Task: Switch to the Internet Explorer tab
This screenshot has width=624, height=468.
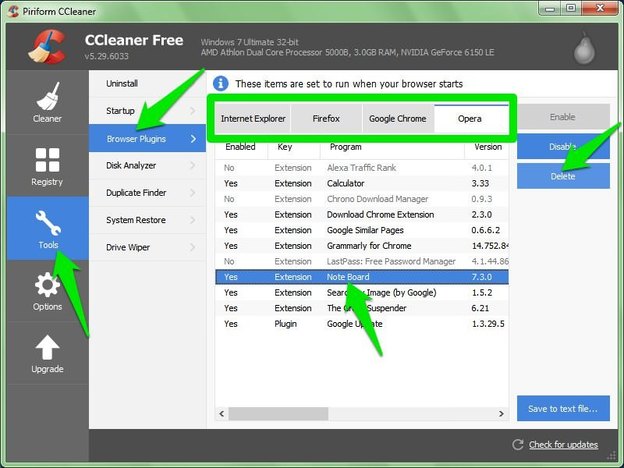Action: point(253,118)
